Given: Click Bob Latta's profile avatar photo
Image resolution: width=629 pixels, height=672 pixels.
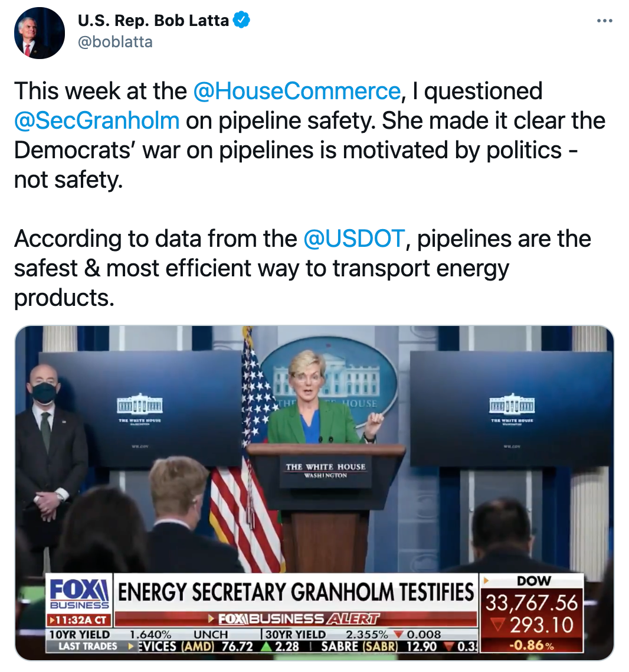Looking at the screenshot, I should [x=40, y=34].
